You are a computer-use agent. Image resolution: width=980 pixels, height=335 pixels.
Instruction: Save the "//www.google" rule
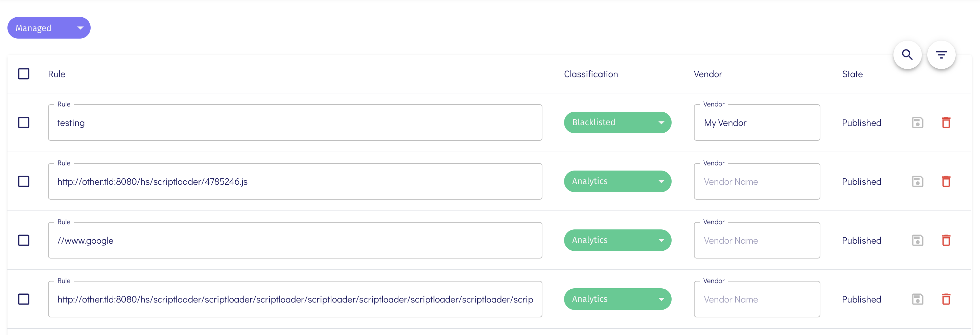point(918,240)
